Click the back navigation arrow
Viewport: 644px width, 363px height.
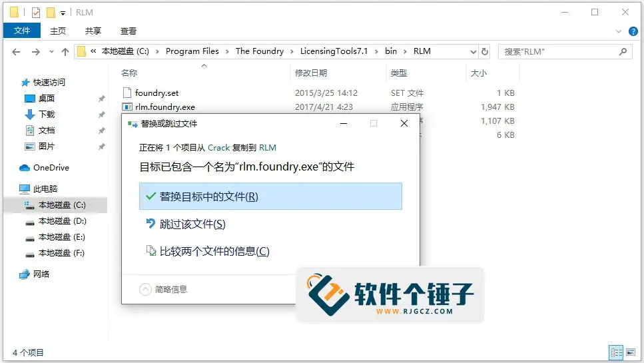[x=16, y=52]
